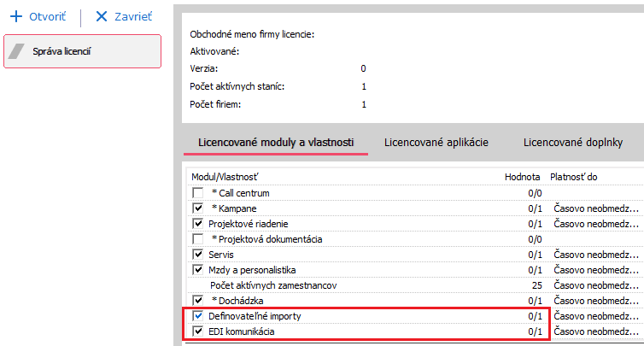The image size is (644, 346).
Task: Uncheck the Servis module checkbox
Action: click(198, 255)
